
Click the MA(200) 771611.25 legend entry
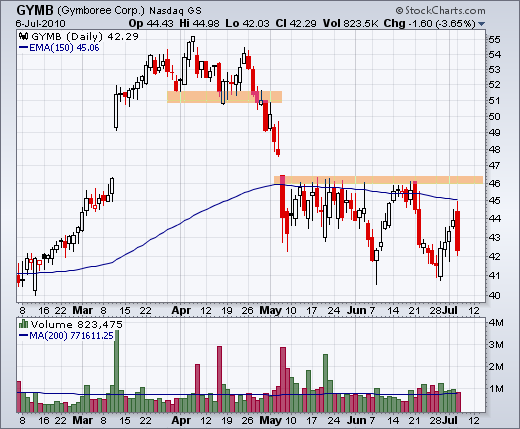pos(66,336)
